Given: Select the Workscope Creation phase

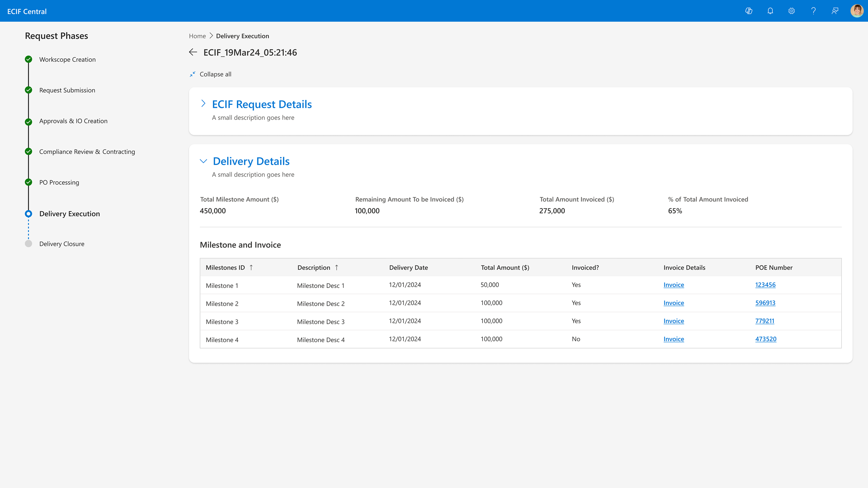Looking at the screenshot, I should 68,60.
